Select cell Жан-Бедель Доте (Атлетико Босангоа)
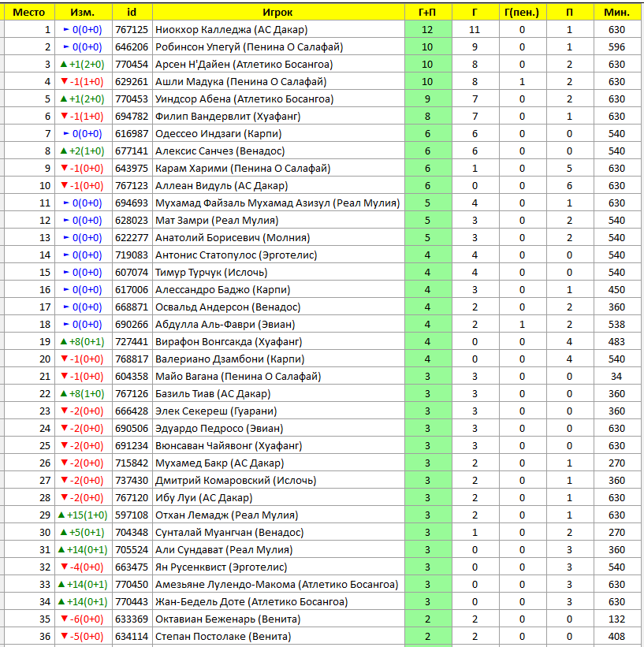The image size is (644, 647). 278,601
